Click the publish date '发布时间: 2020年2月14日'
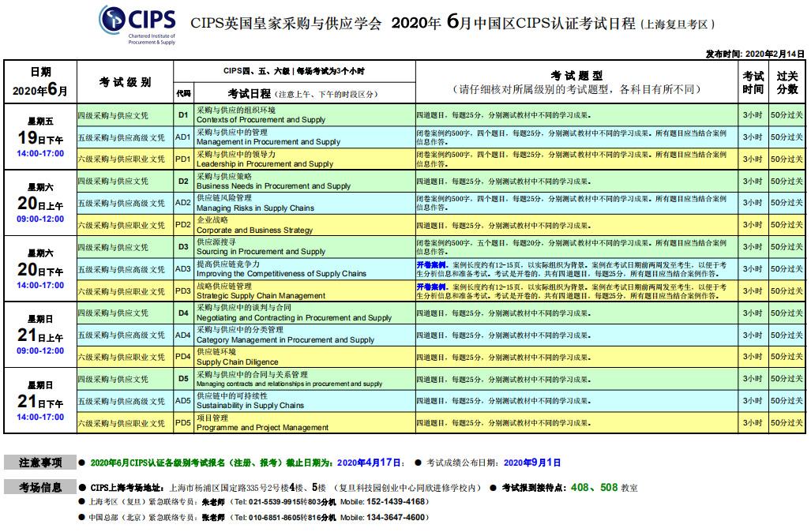The height and width of the screenshot is (532, 811). click(x=755, y=54)
